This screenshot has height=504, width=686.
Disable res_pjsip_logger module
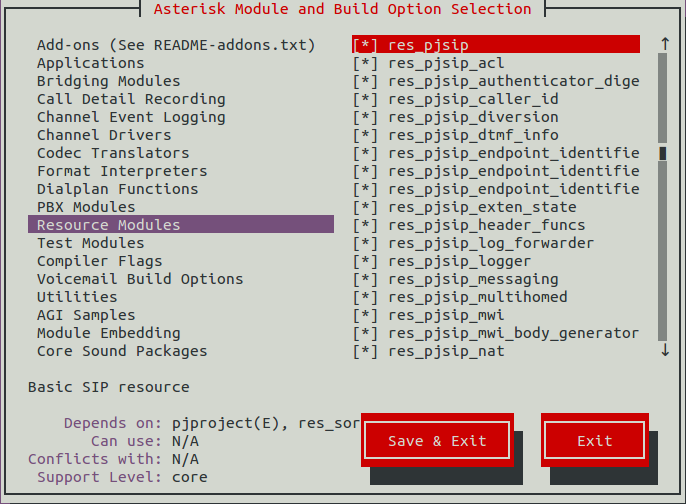pyautogui.click(x=365, y=261)
